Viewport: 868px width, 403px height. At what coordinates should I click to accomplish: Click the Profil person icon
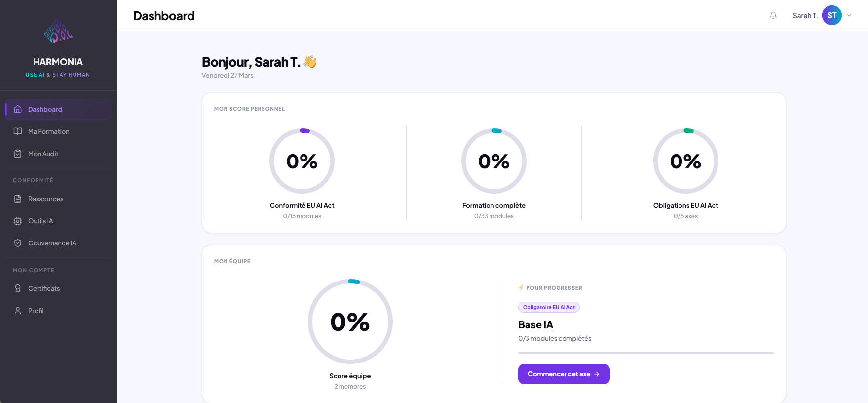(18, 311)
